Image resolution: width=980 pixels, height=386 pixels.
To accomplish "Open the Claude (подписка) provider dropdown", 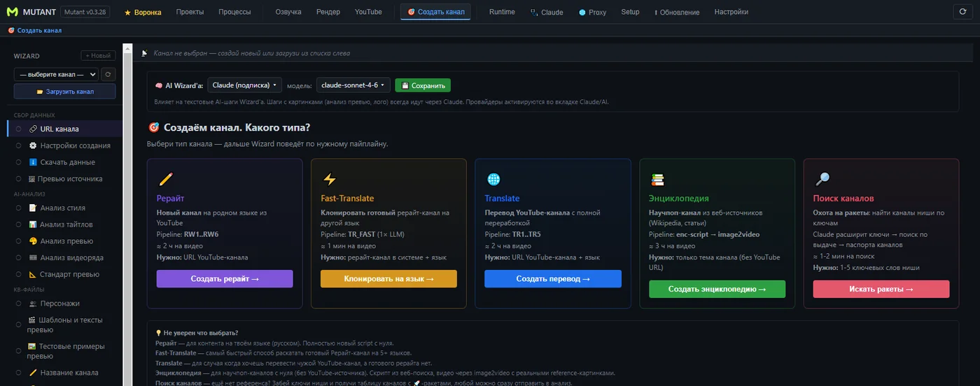I will [x=244, y=85].
